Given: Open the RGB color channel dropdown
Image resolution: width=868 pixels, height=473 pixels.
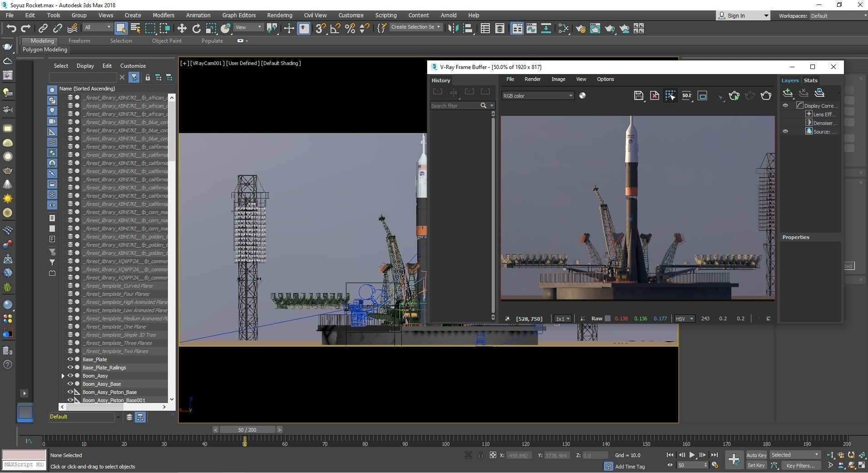Looking at the screenshot, I should click(538, 96).
